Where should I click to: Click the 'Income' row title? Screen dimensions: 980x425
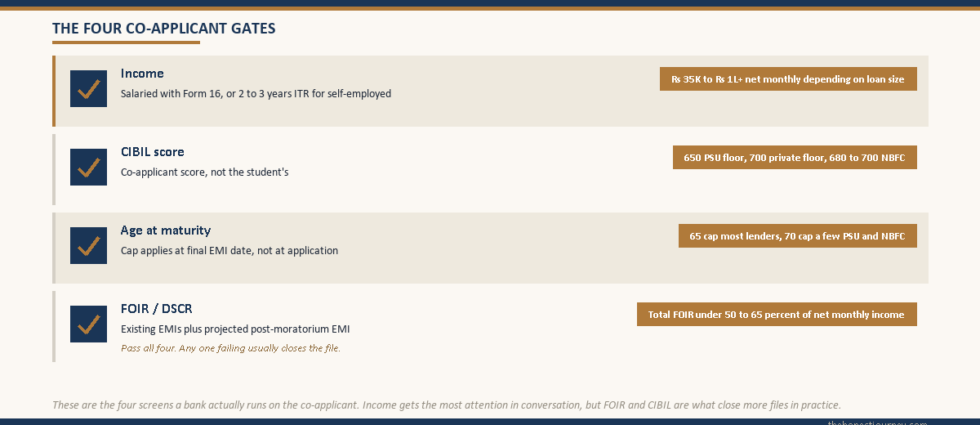(x=142, y=74)
